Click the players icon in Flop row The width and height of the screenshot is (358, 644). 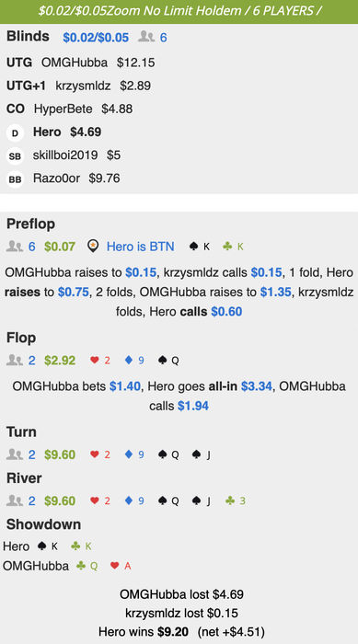[15, 361]
